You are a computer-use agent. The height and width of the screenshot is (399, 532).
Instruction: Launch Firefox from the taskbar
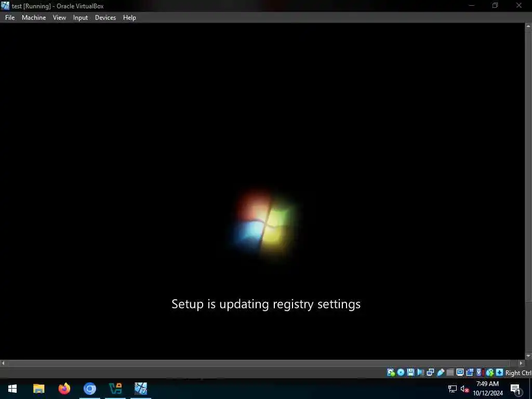click(64, 389)
